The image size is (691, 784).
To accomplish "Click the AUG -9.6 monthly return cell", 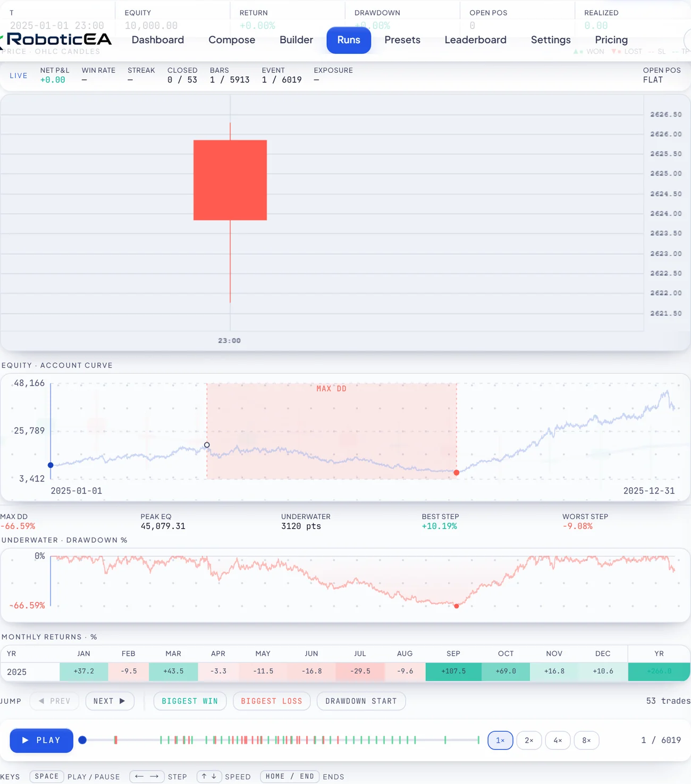I will click(405, 671).
